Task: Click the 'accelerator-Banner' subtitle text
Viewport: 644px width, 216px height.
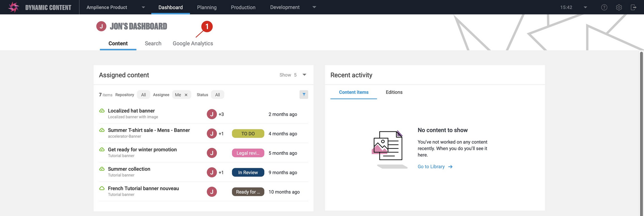Action: pyautogui.click(x=124, y=136)
